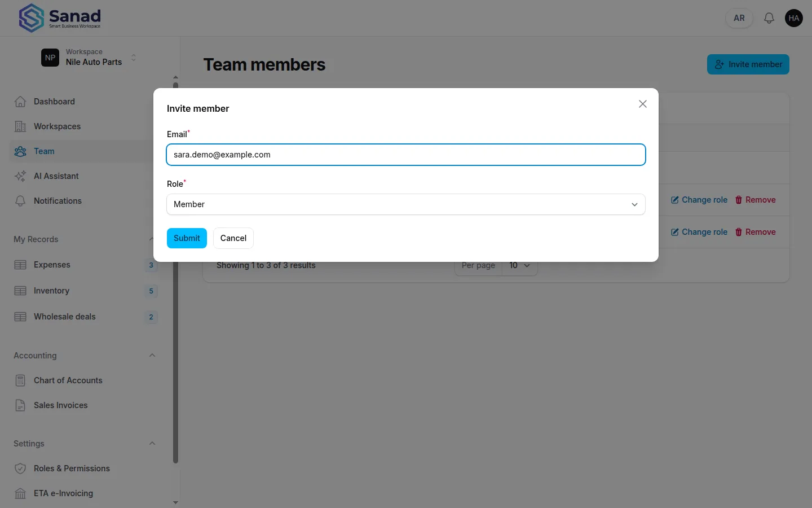This screenshot has width=812, height=508.
Task: Click the ETA e-Invoicing bank icon
Action: [20, 493]
